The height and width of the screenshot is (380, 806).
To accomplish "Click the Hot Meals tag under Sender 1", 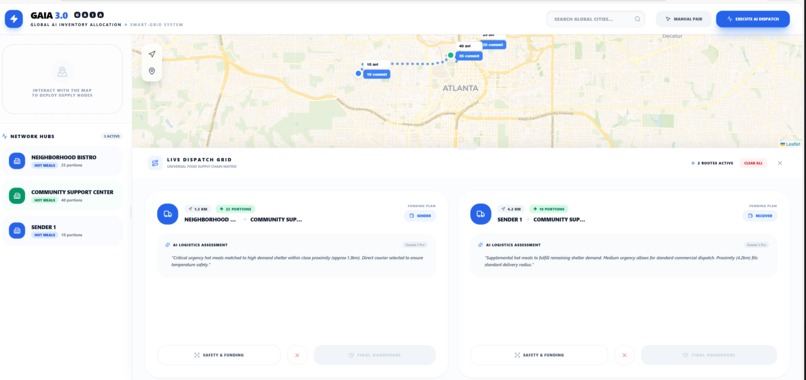I will click(x=45, y=235).
